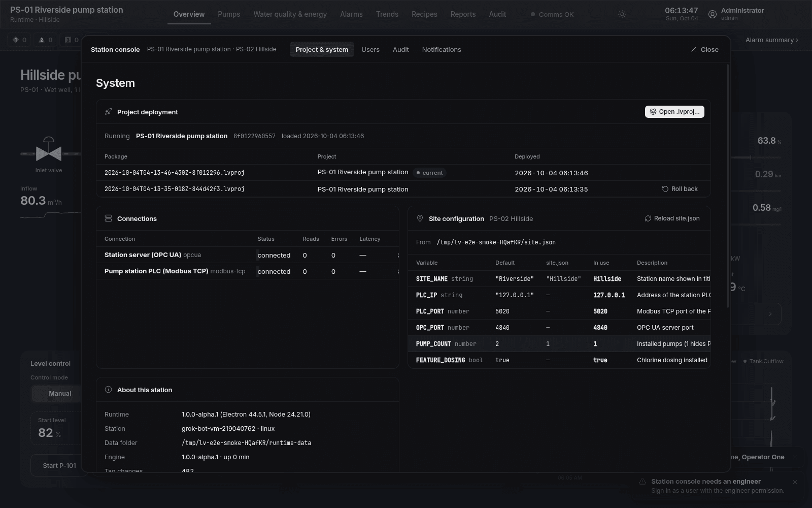Open the Alarms page in navigation
Image resolution: width=812 pixels, height=508 pixels.
pos(351,14)
